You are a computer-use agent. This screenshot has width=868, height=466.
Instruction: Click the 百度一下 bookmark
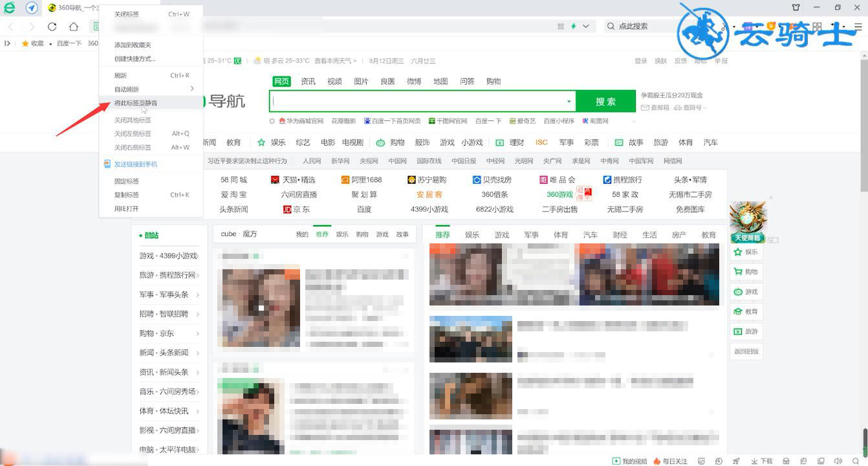69,43
